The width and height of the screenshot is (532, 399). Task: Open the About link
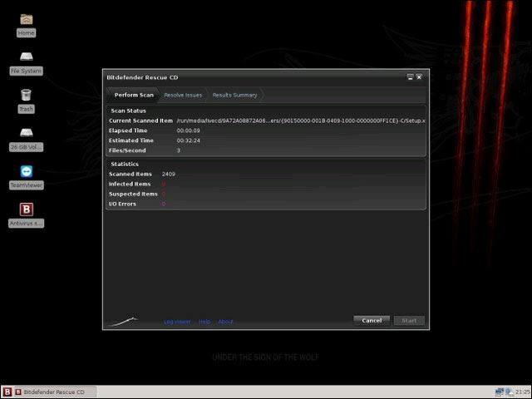pyautogui.click(x=225, y=322)
